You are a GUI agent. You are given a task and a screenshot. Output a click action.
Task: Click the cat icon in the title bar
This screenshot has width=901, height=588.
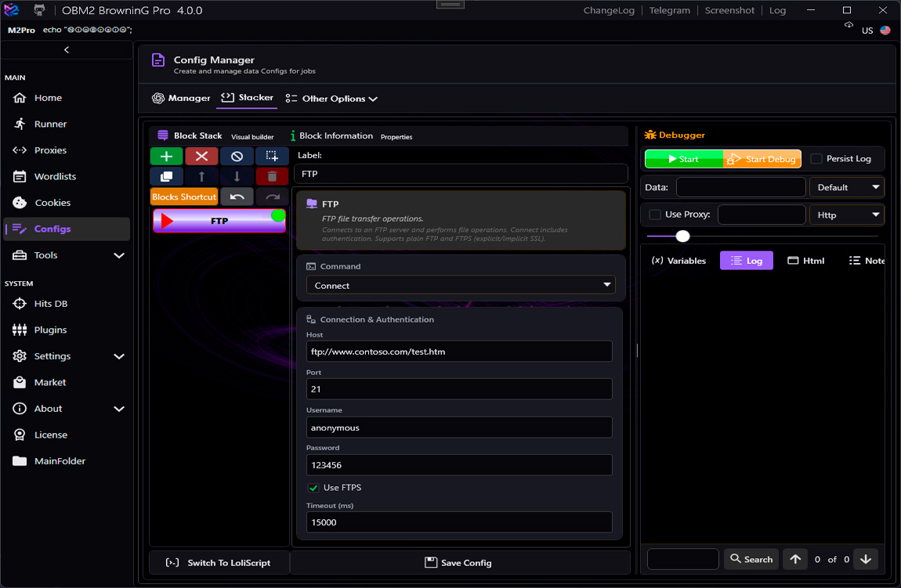[39, 10]
